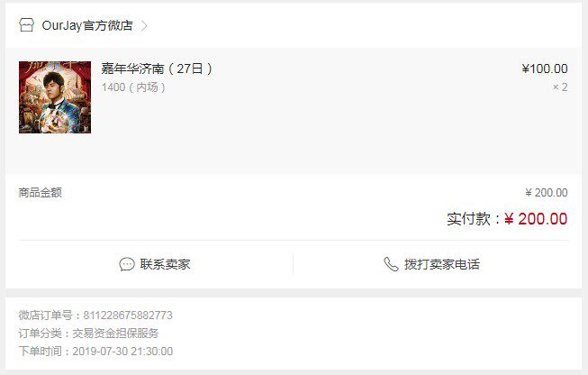Click the 联系卖家 button
The image size is (588, 375).
click(x=155, y=264)
